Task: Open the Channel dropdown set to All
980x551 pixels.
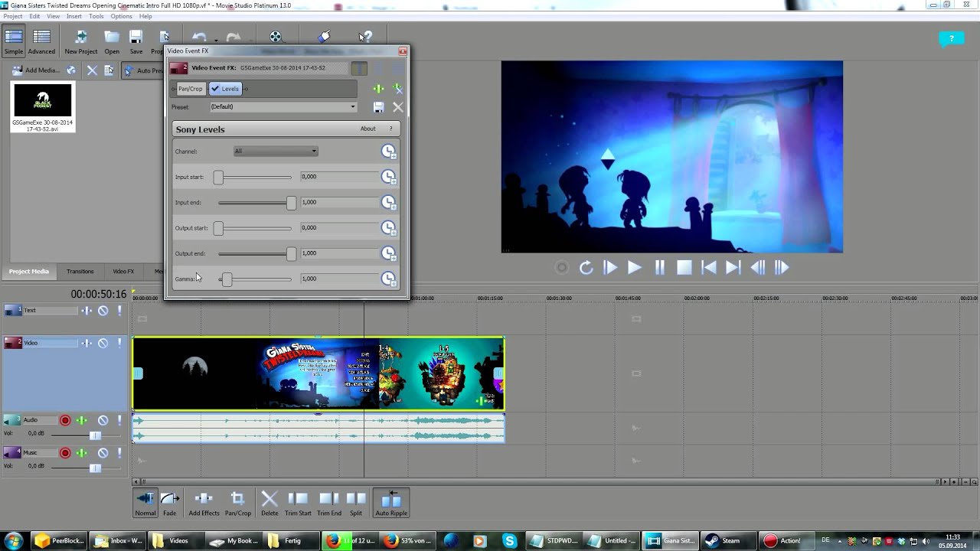Action: [276, 151]
